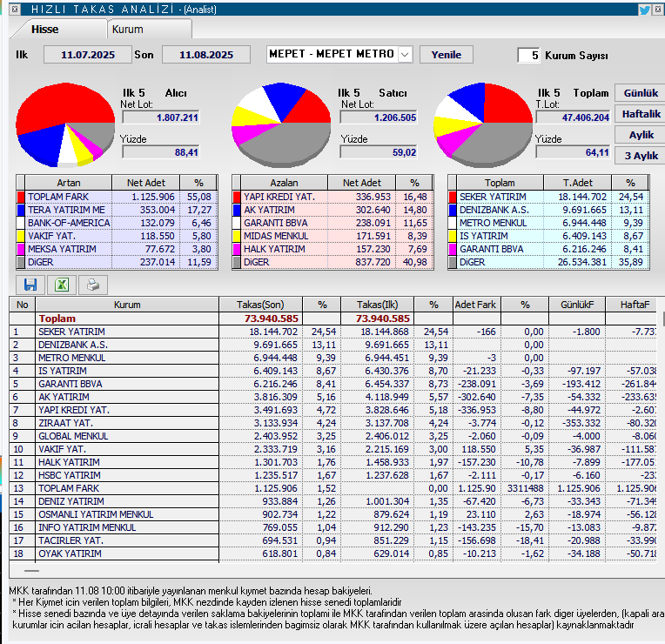Click the red swatch beside TOPLAM FARK in Artan
Image resolution: width=665 pixels, height=644 pixels.
point(21,197)
